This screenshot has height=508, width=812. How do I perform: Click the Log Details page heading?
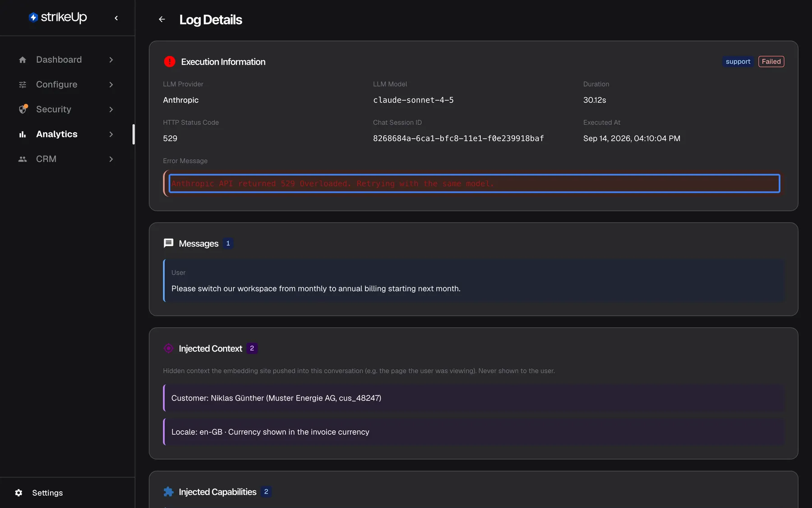211,20
